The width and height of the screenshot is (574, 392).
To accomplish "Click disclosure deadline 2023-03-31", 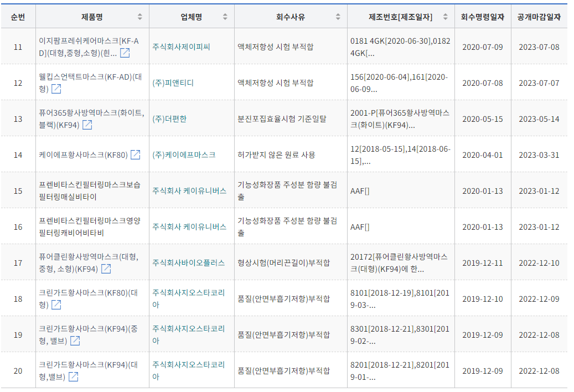I will (x=539, y=155).
